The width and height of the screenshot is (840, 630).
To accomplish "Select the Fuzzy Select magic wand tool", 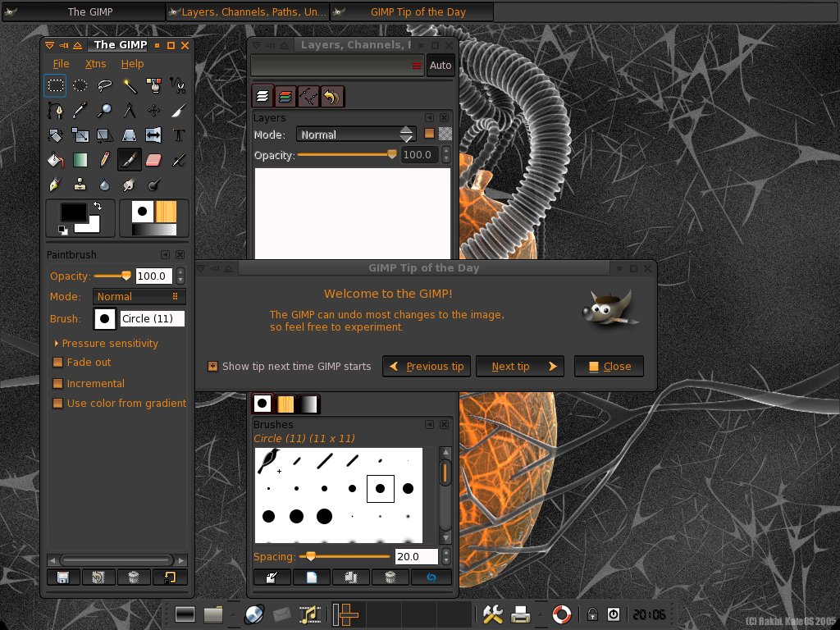I will coord(129,85).
